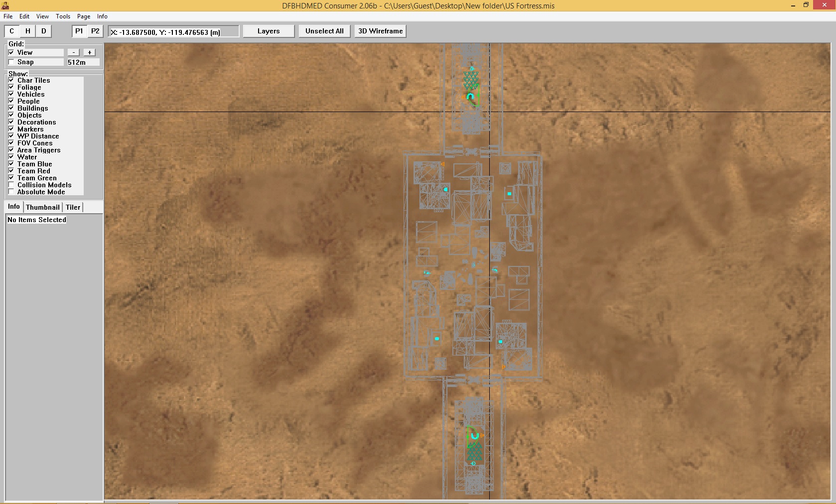Click the app icon in title bar

tap(5, 5)
